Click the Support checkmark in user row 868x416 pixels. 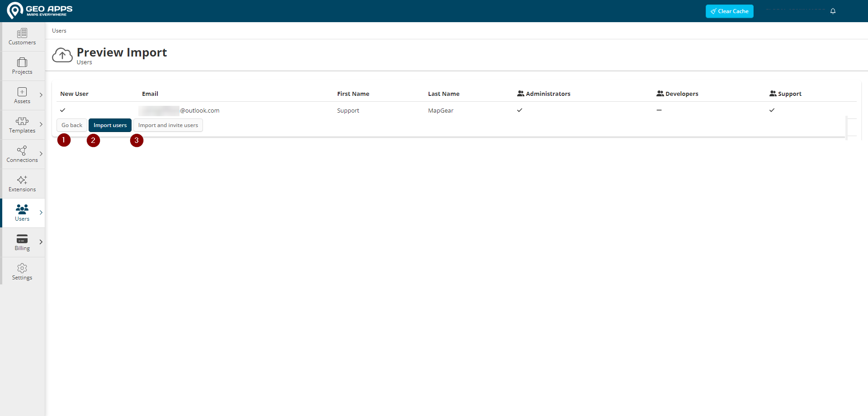coord(772,110)
